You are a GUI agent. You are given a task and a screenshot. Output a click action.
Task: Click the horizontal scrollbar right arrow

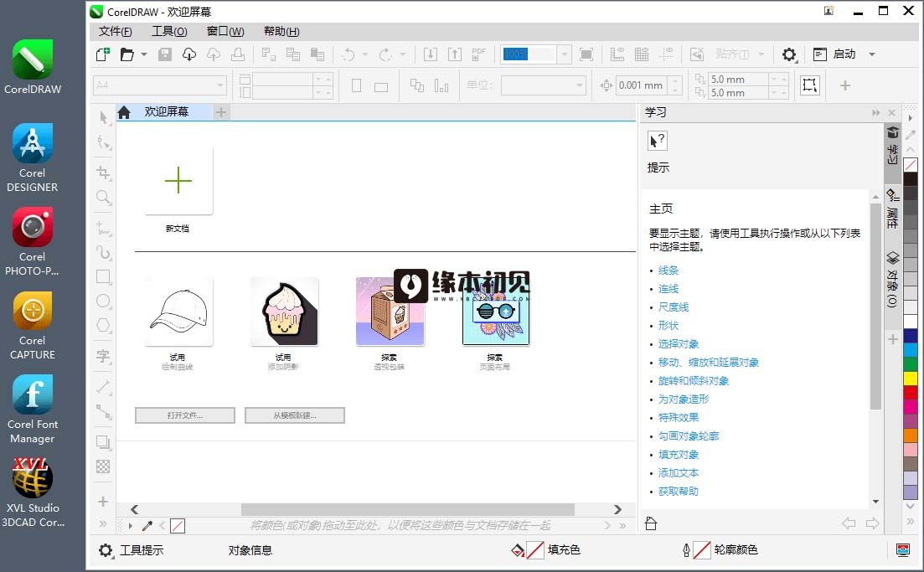point(617,509)
